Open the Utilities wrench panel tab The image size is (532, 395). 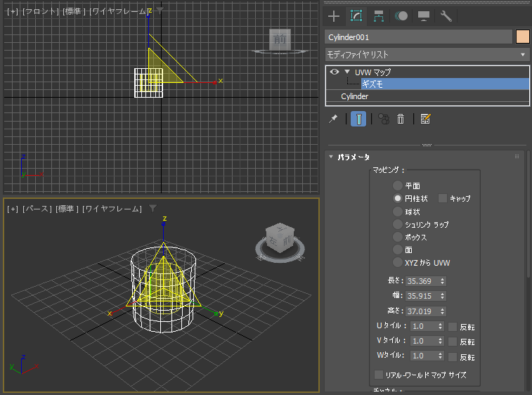pos(446,16)
